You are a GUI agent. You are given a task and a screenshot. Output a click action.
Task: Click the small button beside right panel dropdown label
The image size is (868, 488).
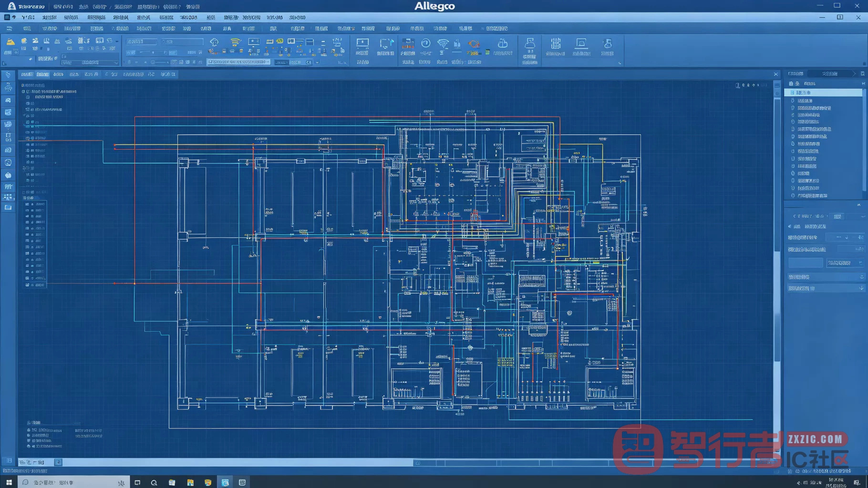[837, 216]
